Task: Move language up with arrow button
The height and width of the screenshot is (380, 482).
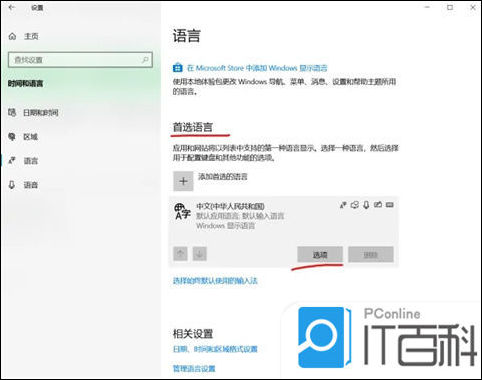Action: [x=180, y=254]
